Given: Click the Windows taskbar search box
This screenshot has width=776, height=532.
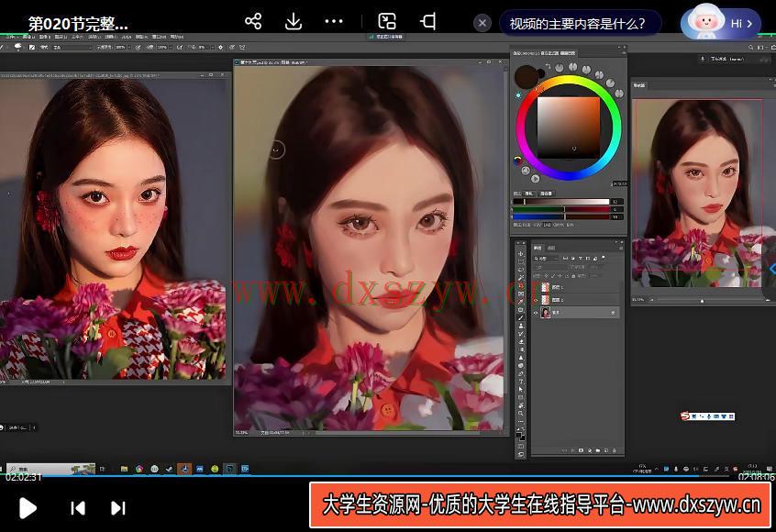Looking at the screenshot, I should [51, 469].
